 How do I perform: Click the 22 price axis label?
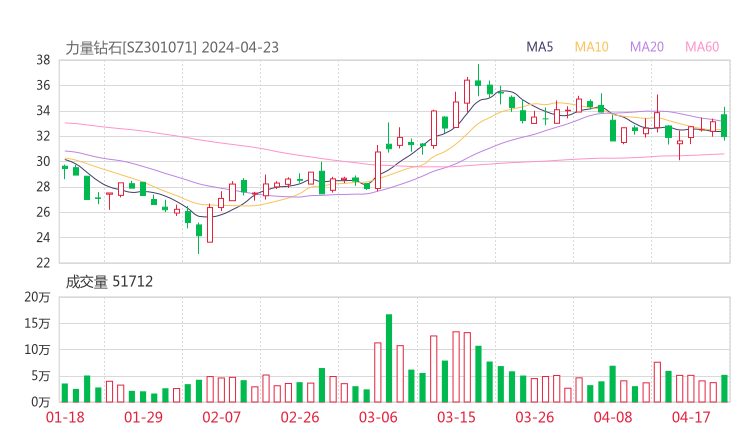43,263
